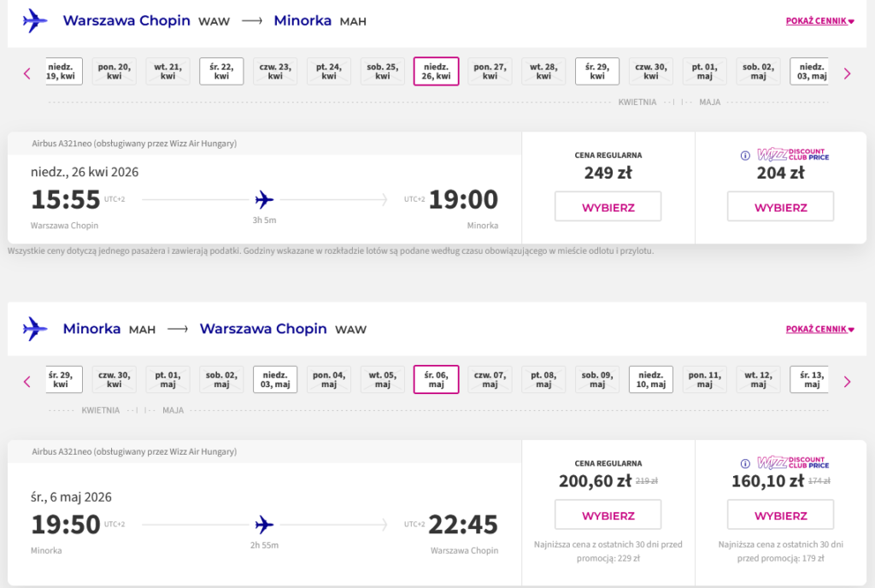875x588 pixels.
Task: Click the selected return date śr. 06, maj
Action: coord(436,379)
